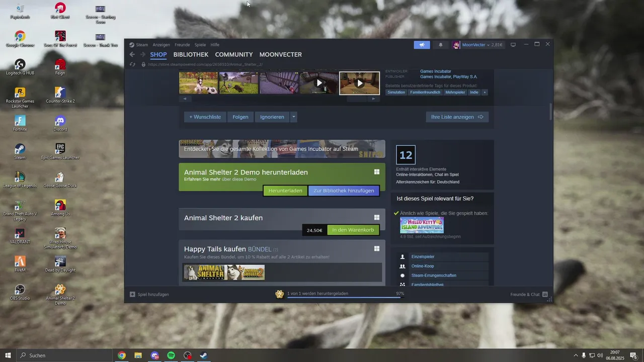Add game with + Wunschliste button
Viewport: 644px width, 362px height.
point(205,117)
